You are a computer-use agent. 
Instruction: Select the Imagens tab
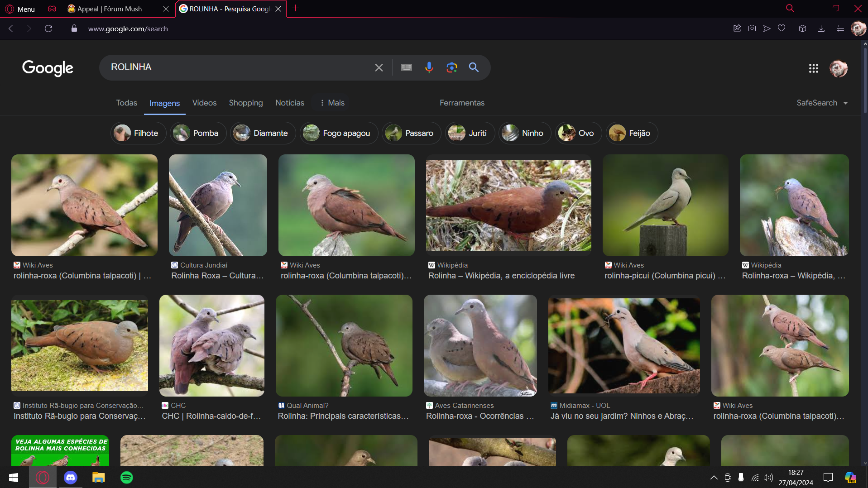164,103
